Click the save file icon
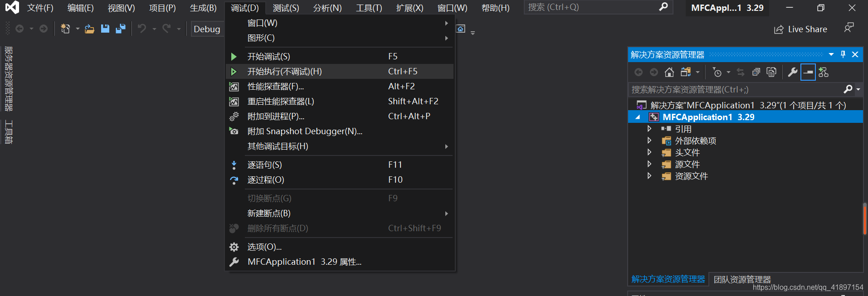 [x=105, y=29]
